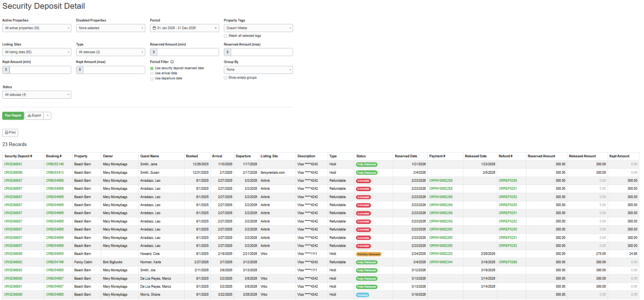
Task: Open security deposit ORSD98096
Action: click(x=13, y=295)
